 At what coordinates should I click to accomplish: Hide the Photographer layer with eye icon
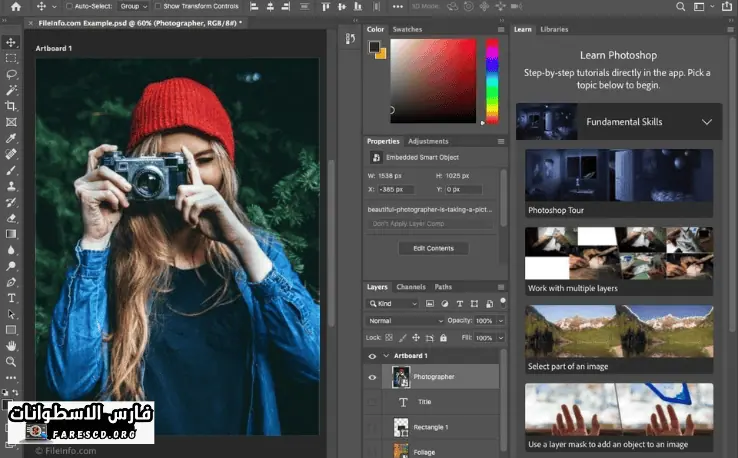click(372, 377)
